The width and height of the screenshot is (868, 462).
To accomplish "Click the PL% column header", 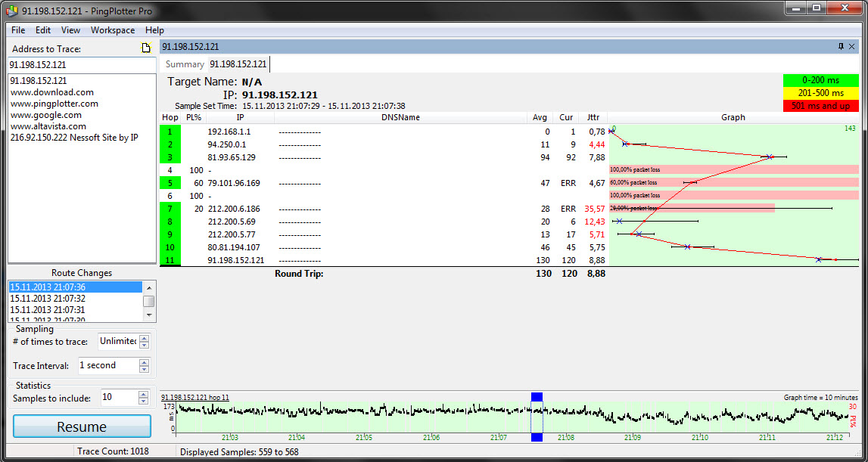I will 193,117.
